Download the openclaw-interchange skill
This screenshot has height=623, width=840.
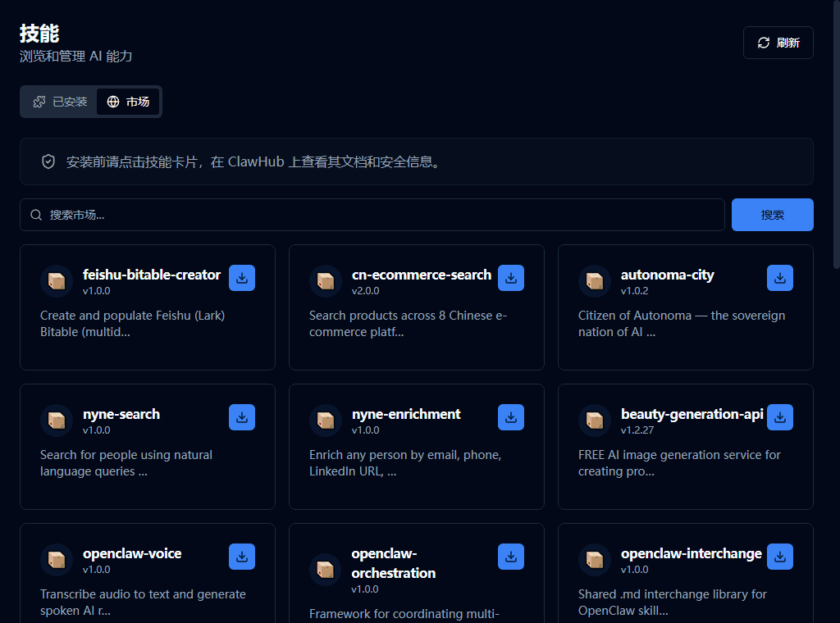coord(780,557)
